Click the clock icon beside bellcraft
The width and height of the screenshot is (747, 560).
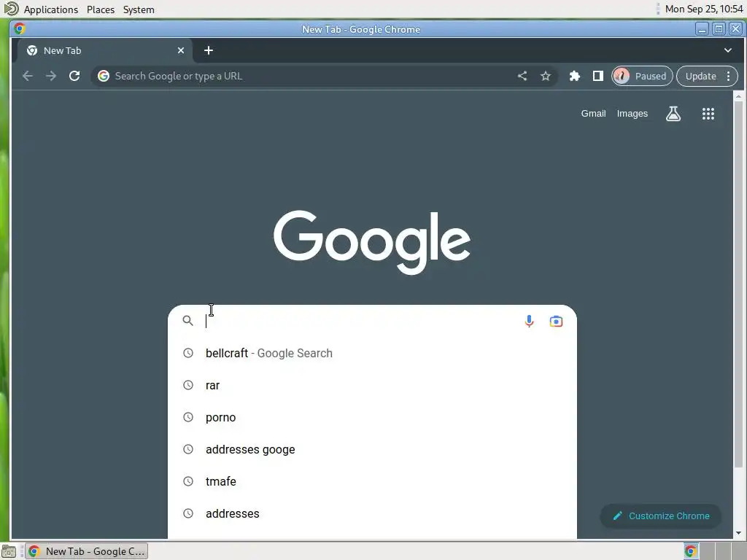[x=188, y=353]
